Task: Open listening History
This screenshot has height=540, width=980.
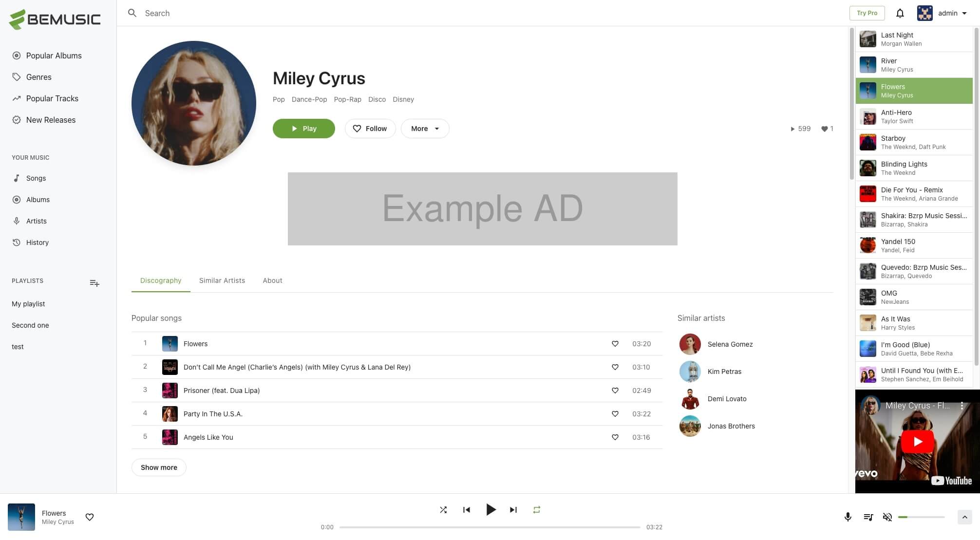Action: 38,242
